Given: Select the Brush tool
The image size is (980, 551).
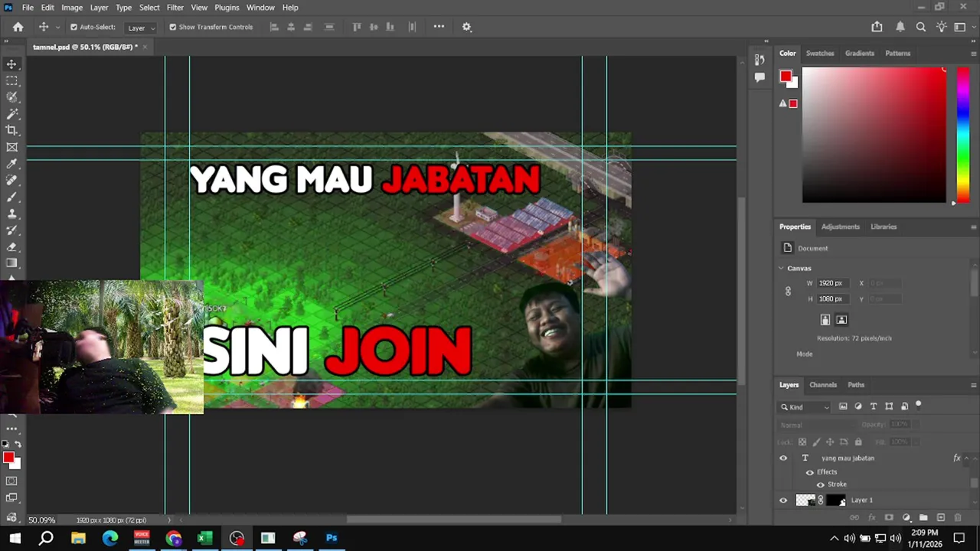Looking at the screenshot, I should click(11, 197).
